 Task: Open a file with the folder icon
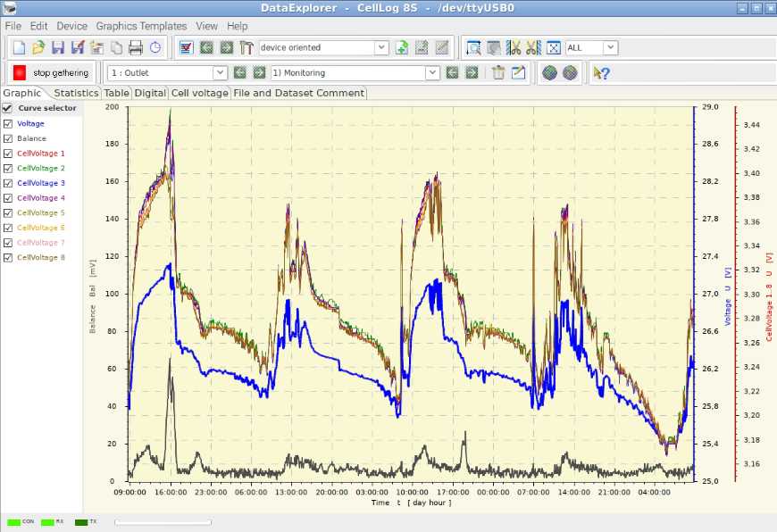pos(38,47)
